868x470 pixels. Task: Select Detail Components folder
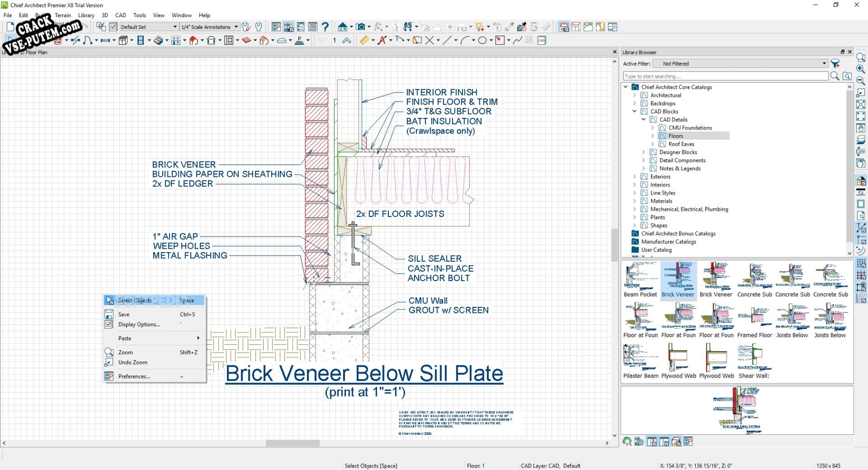[x=682, y=160]
